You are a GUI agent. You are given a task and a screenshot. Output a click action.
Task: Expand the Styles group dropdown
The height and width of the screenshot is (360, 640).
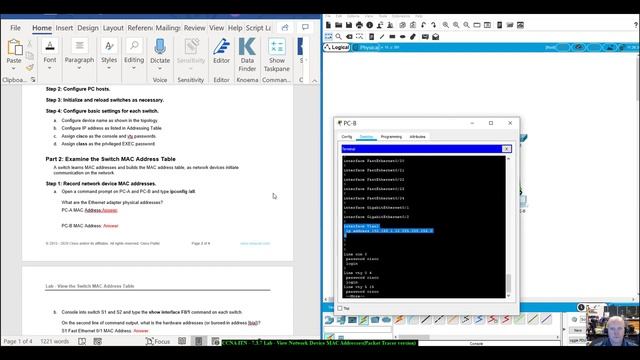click(109, 69)
